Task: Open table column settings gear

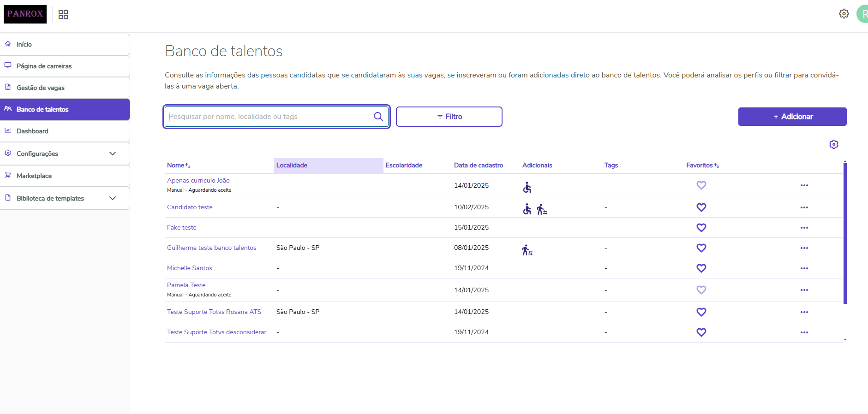Action: coord(834,144)
